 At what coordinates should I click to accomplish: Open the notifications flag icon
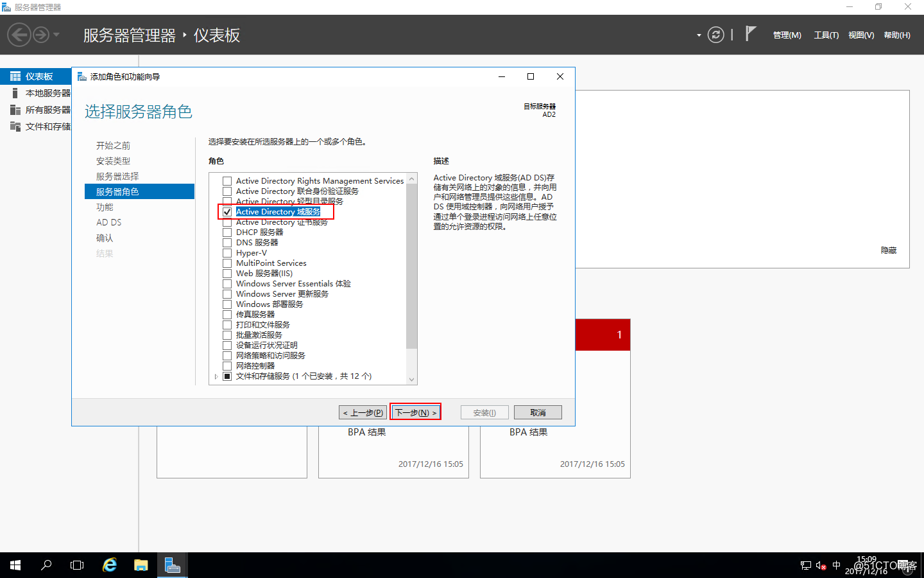750,33
